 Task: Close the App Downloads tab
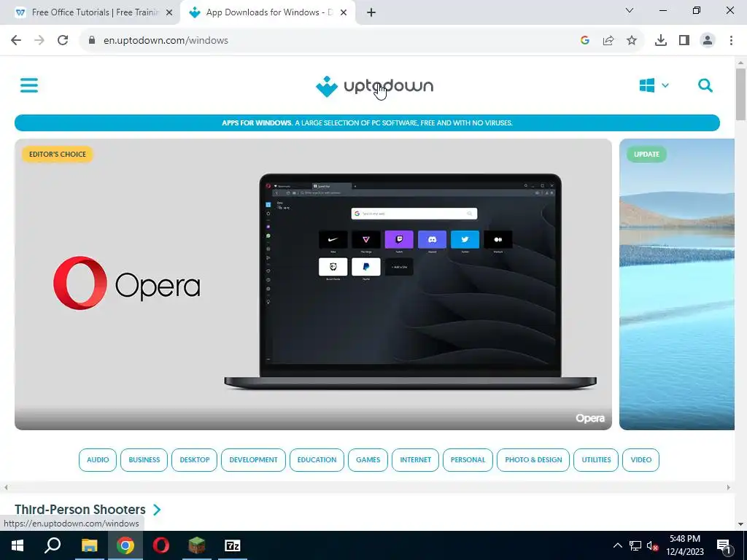[343, 12]
